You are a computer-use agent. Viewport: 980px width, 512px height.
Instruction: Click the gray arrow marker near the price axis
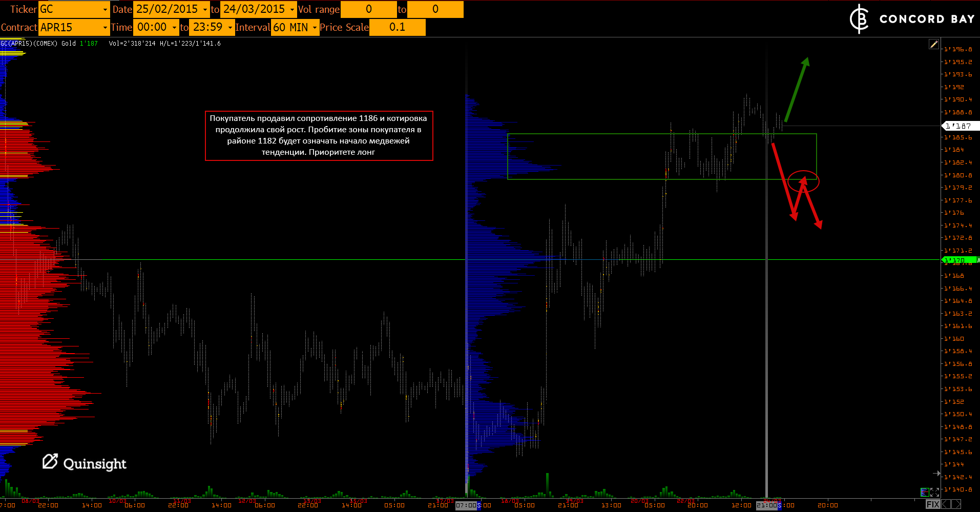click(x=936, y=474)
